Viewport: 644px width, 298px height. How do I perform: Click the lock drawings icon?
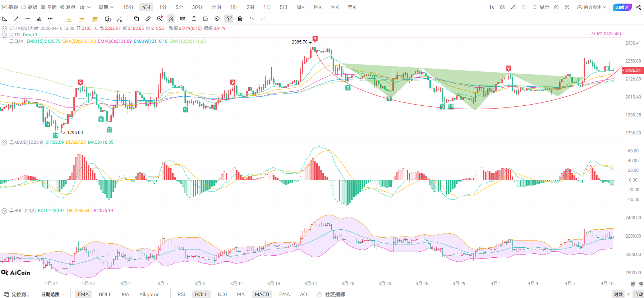(194, 19)
